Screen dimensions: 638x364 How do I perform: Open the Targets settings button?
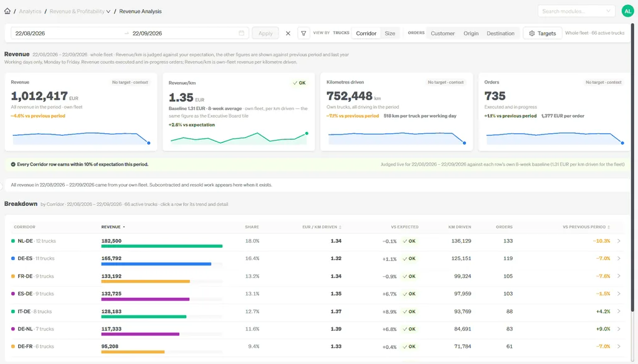coord(543,34)
